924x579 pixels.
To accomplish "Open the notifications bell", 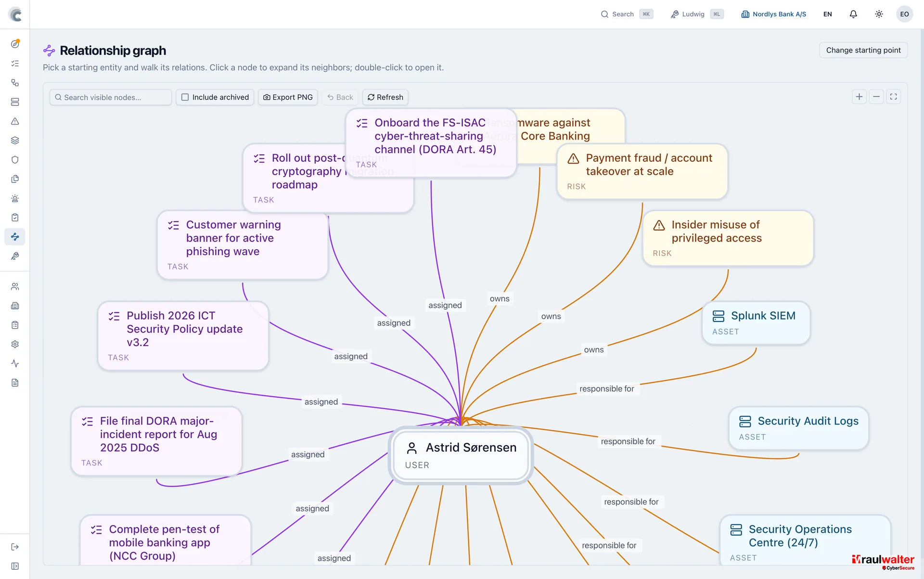I will [x=853, y=14].
